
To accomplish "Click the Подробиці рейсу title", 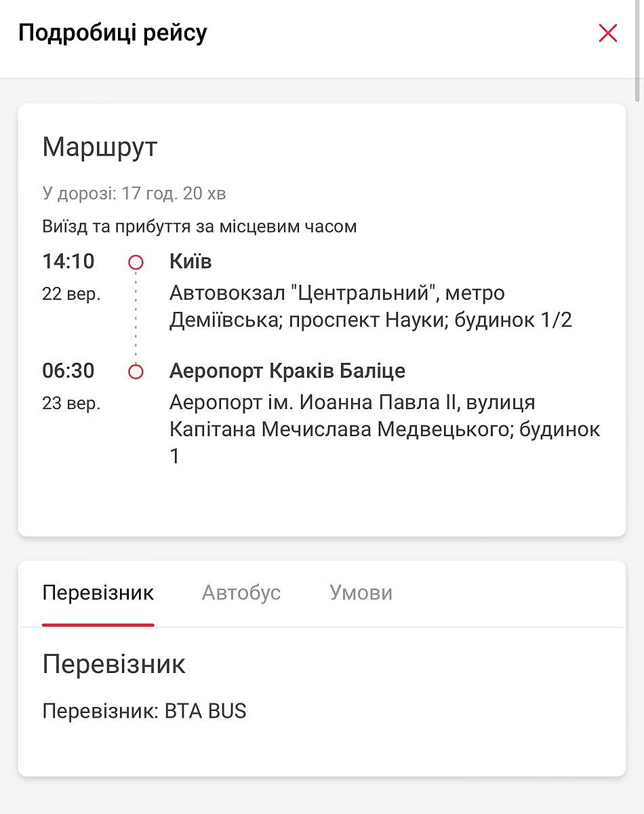I will click(x=113, y=33).
